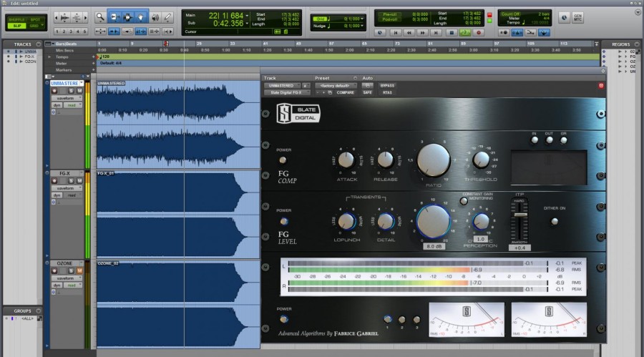Screen dimensions: 644x357
Task: Toggle FG COMP power button
Action: click(283, 160)
